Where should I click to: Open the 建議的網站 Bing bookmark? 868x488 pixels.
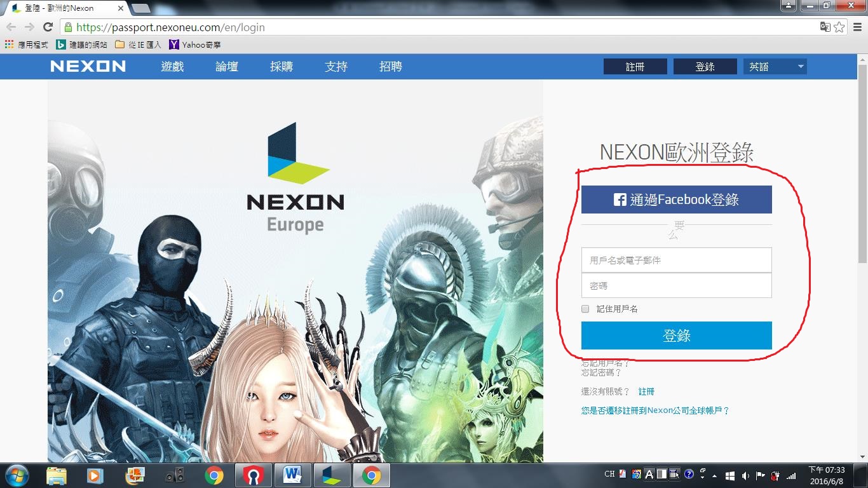tap(81, 44)
